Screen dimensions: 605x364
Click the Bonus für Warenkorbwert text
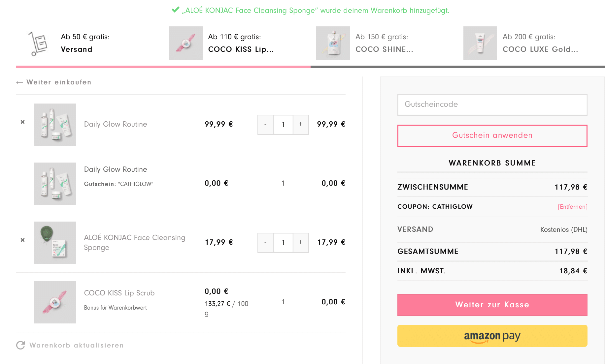coord(116,308)
